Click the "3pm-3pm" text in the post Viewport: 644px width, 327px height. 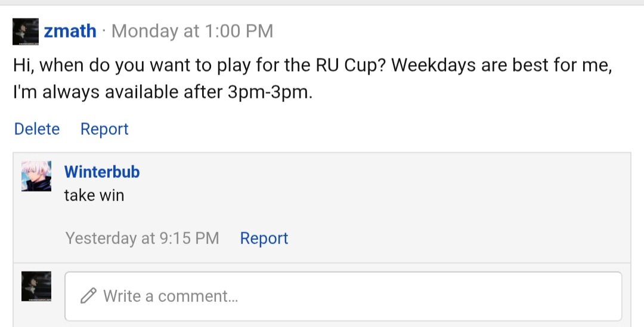(x=273, y=93)
